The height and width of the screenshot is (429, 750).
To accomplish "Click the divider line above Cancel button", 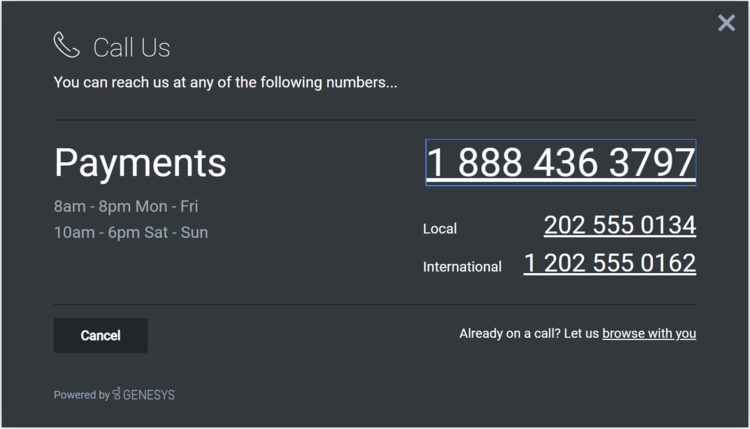I will click(x=374, y=304).
